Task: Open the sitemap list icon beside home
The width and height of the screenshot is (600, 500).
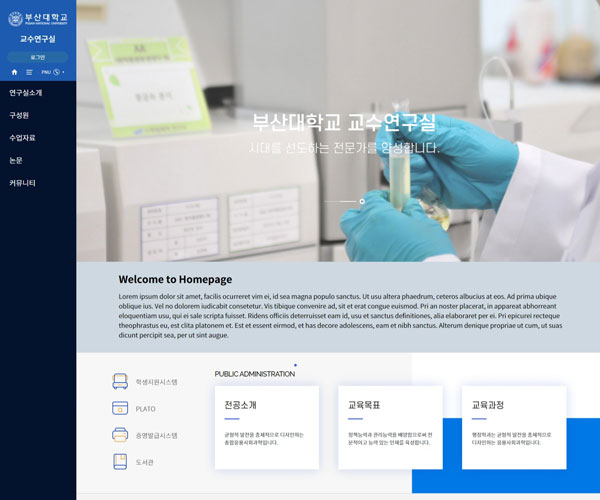Action: pyautogui.click(x=29, y=72)
